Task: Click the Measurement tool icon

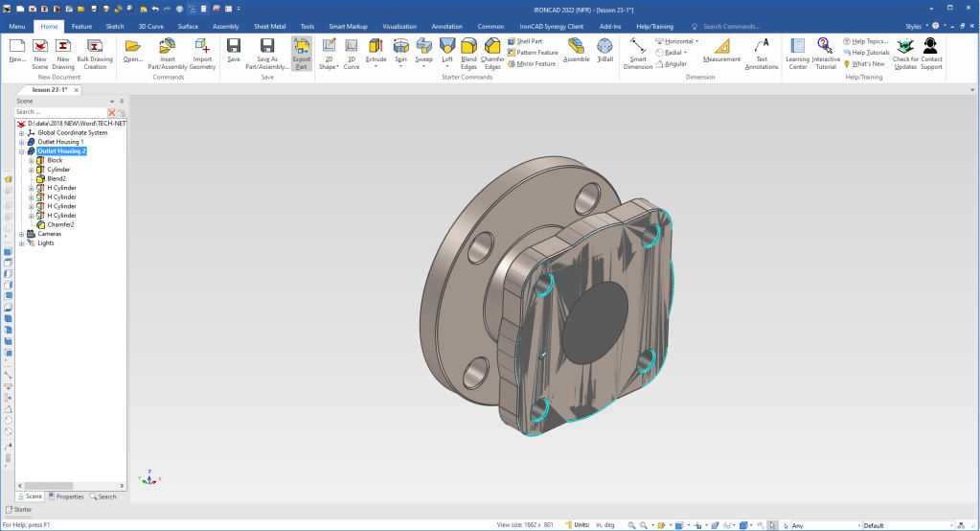Action: click(721, 47)
